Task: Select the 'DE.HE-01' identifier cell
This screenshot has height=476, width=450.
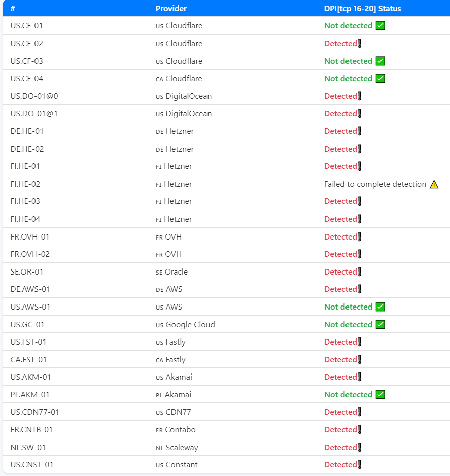Action: click(27, 131)
